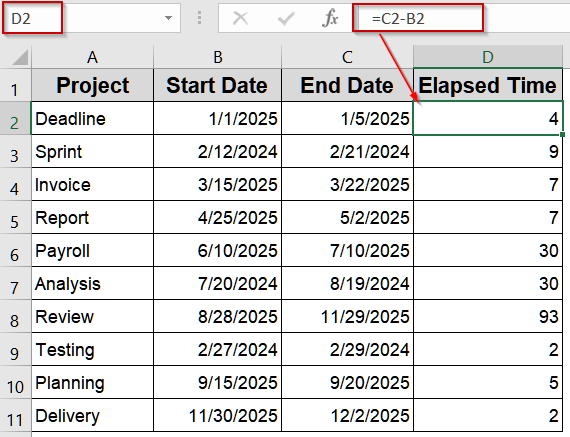Select end date 2/29/2024 cell

point(347,349)
